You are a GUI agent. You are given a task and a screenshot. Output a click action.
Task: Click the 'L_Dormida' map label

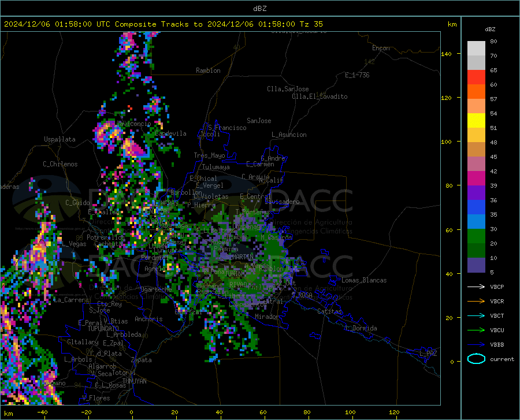click(361, 328)
